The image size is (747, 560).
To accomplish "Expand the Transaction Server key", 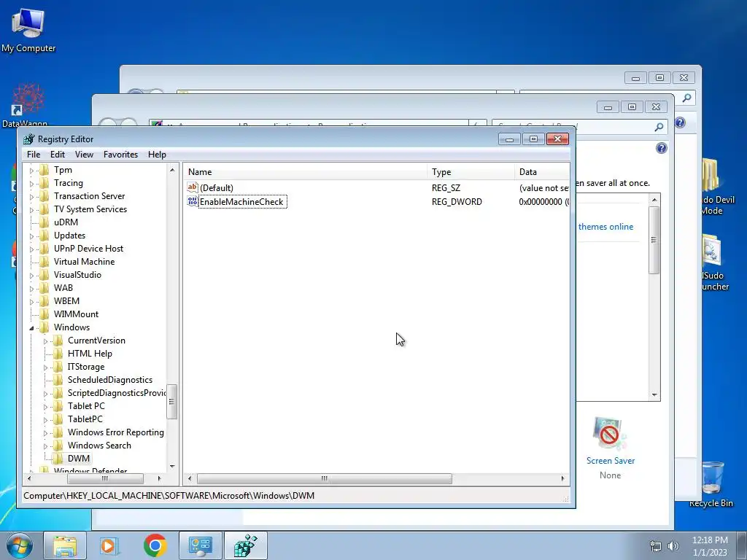I will (31, 197).
